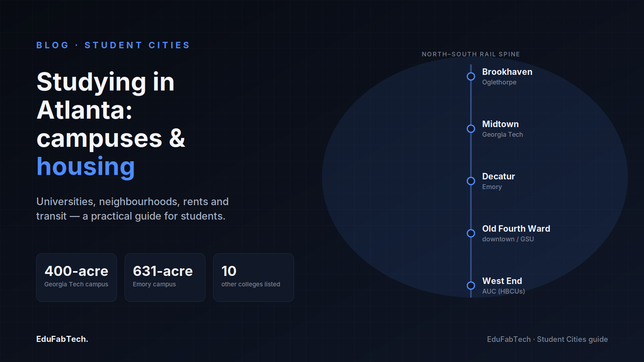Click the Midtown station marker circle
The height and width of the screenshot is (362, 644).
471,129
